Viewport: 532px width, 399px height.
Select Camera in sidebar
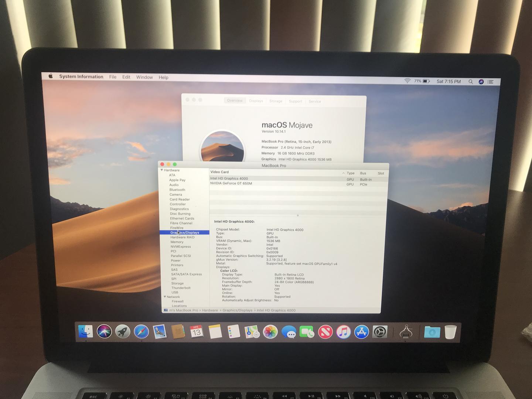pos(176,194)
